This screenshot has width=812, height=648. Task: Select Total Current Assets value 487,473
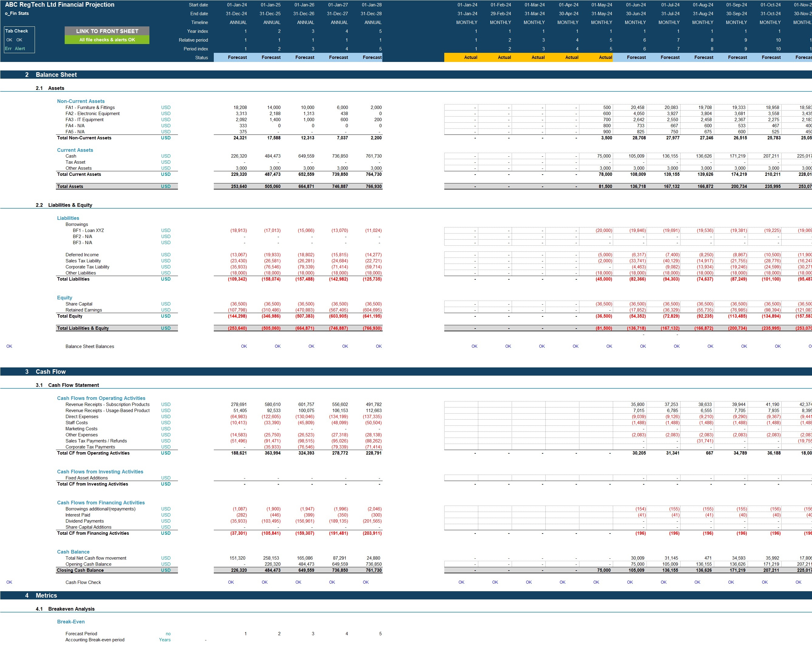272,174
